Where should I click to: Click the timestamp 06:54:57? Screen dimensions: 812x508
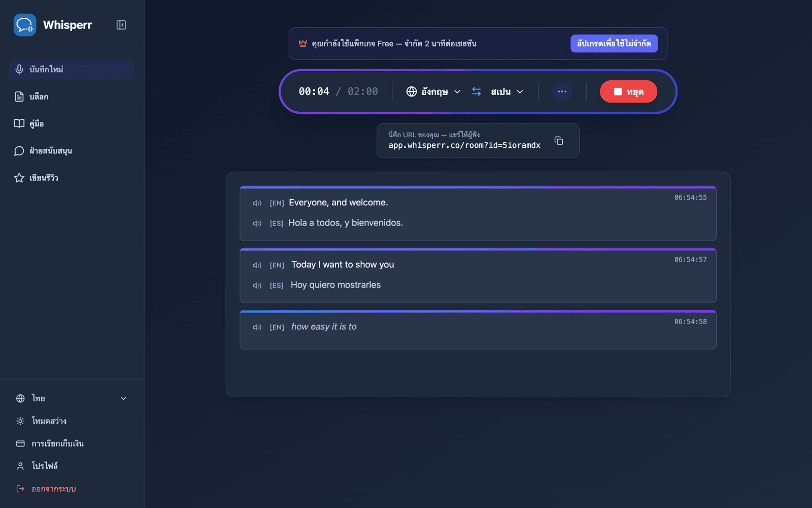tap(690, 260)
